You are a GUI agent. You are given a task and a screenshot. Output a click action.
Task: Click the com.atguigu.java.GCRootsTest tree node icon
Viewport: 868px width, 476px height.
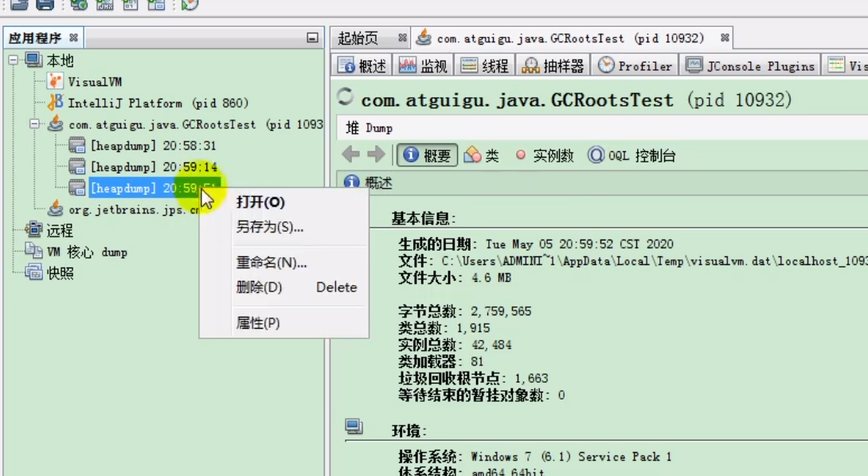pyautogui.click(x=55, y=123)
